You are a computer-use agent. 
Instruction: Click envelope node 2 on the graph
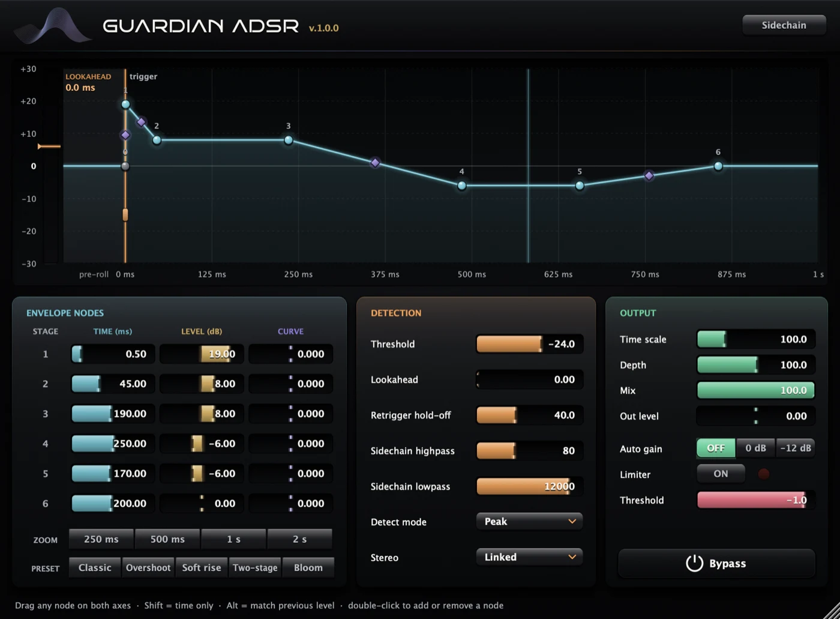click(157, 140)
